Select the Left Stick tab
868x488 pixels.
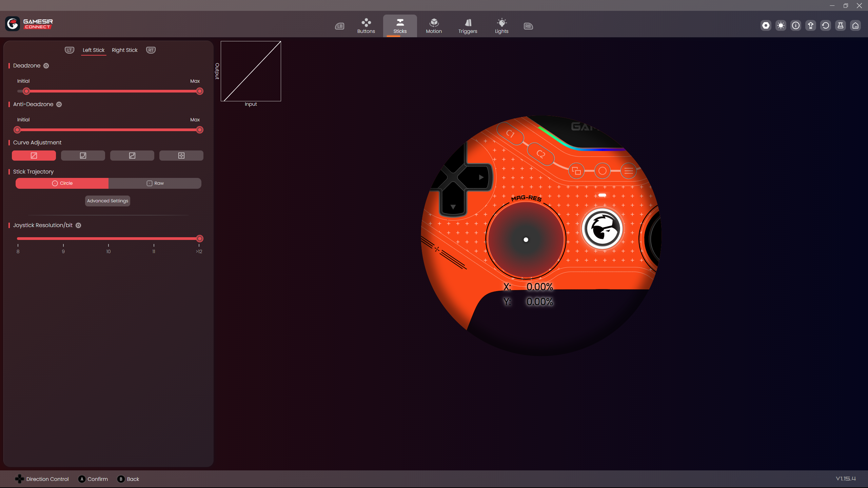coord(94,50)
